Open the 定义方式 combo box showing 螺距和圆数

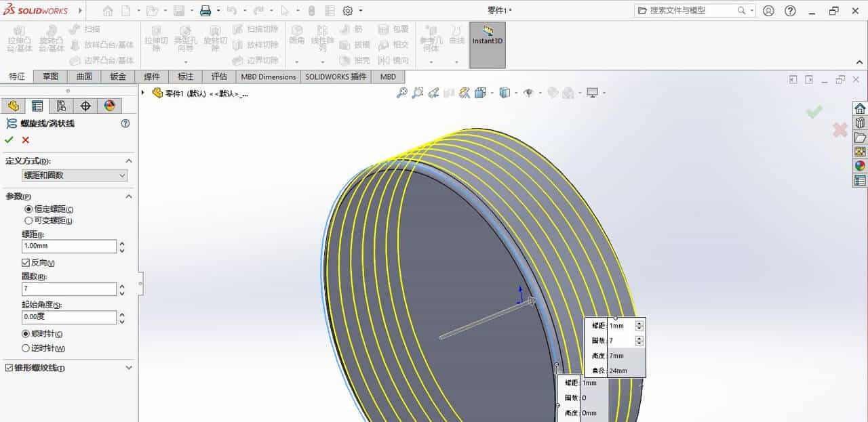coord(73,175)
